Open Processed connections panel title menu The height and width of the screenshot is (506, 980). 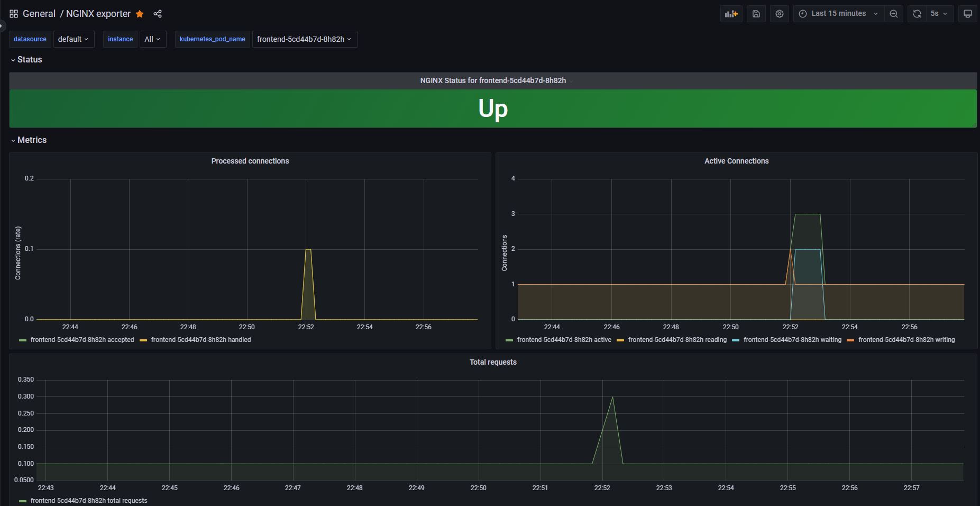250,161
